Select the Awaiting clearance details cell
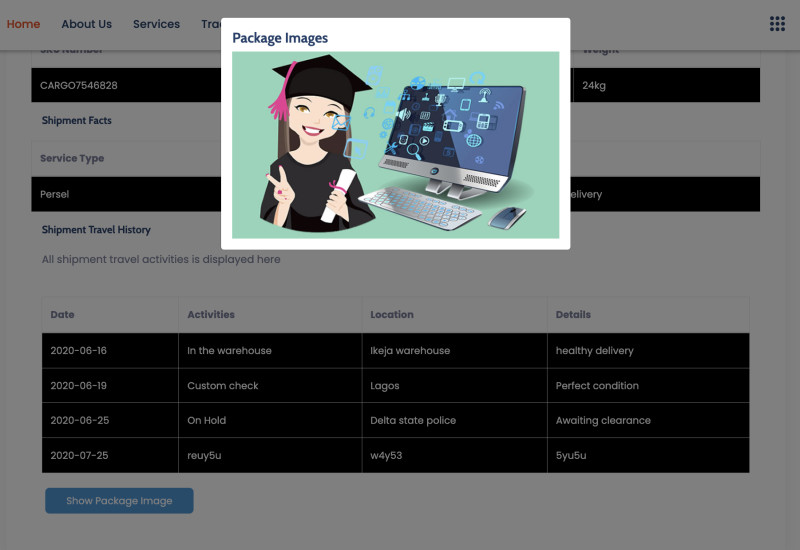Screen dimensions: 800x550 click(x=602, y=421)
